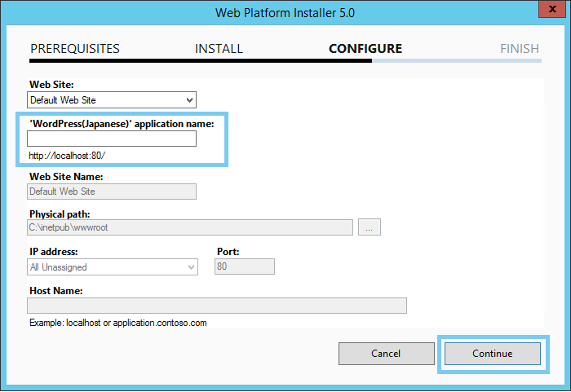Click the 'Web Site:' label
The width and height of the screenshot is (571, 392).
pos(51,85)
